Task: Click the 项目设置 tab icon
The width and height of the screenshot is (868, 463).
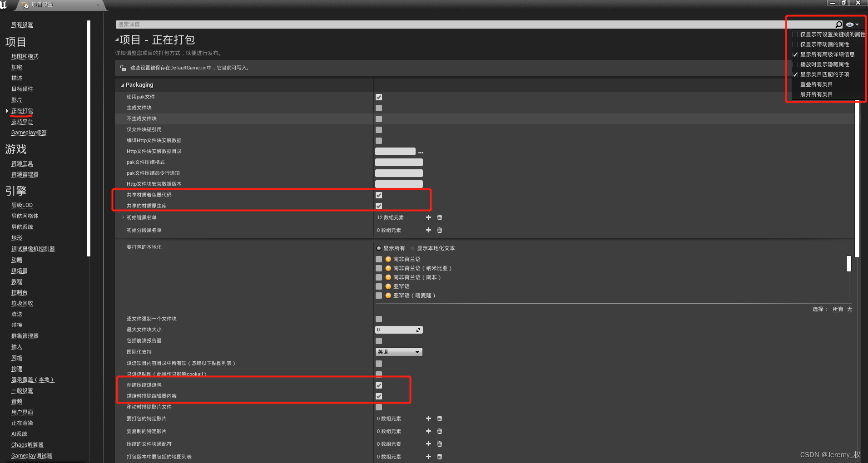Action: (25, 5)
